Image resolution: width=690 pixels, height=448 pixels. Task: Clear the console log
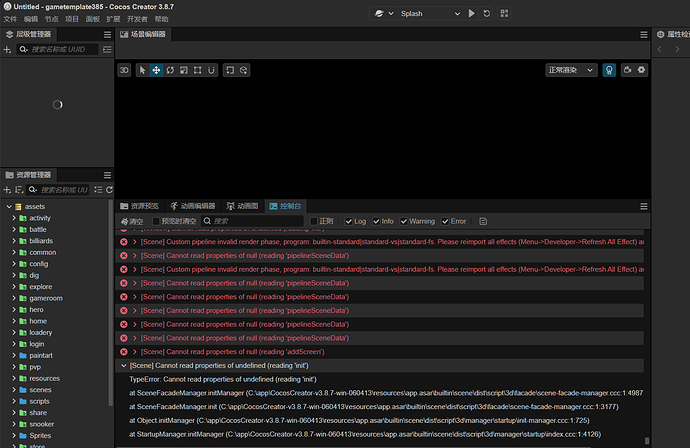click(x=132, y=221)
